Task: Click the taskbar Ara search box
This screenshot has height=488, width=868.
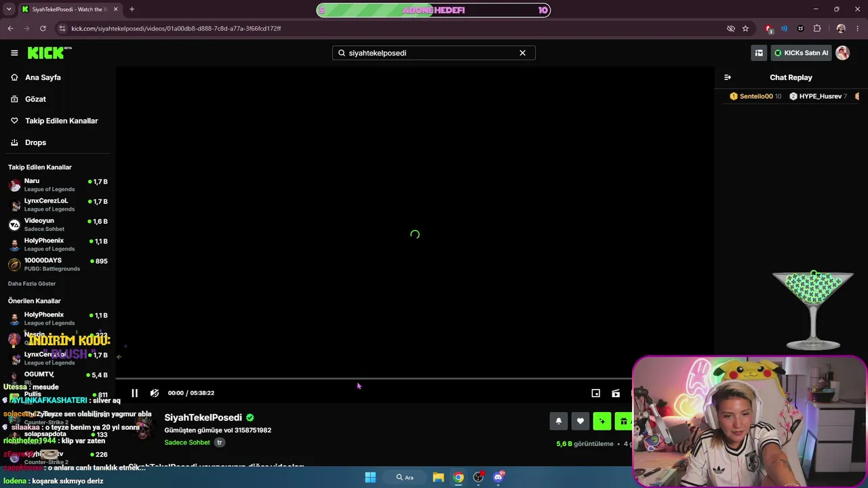Action: 405,477
